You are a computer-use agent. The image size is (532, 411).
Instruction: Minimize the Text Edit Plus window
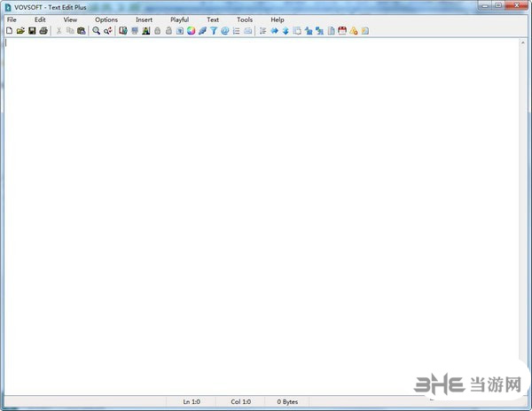(x=485, y=5)
